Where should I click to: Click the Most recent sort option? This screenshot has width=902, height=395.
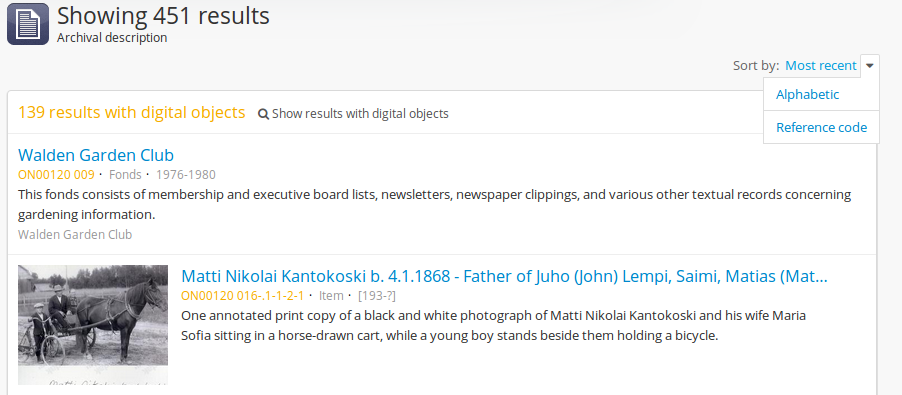coord(821,66)
